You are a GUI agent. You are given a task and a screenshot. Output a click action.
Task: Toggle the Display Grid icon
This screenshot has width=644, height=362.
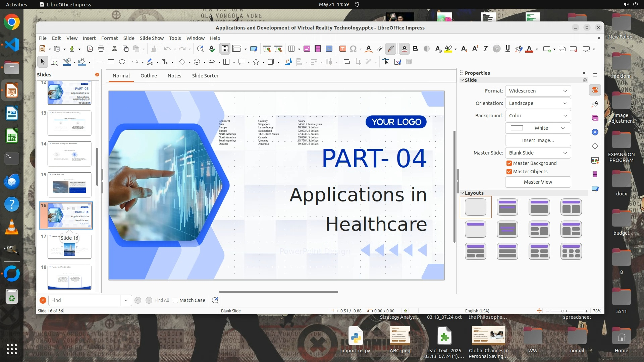point(225,49)
